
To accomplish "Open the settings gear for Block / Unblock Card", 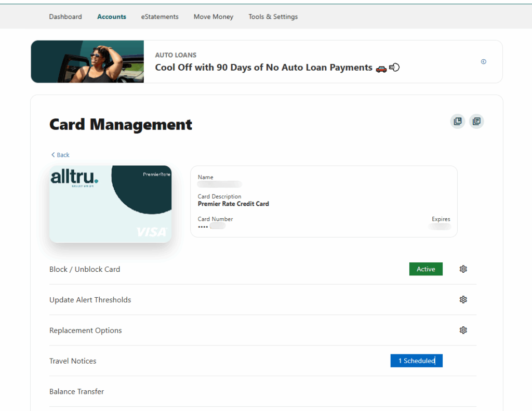I will tap(463, 269).
